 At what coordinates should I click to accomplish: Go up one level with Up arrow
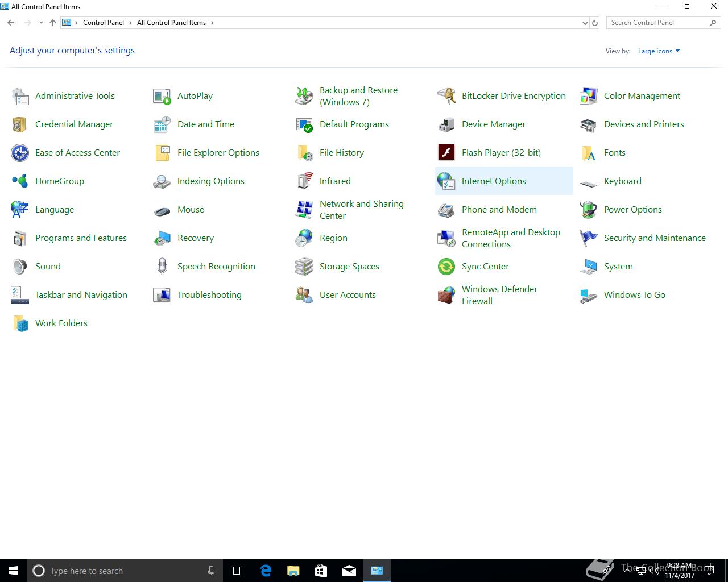click(53, 23)
